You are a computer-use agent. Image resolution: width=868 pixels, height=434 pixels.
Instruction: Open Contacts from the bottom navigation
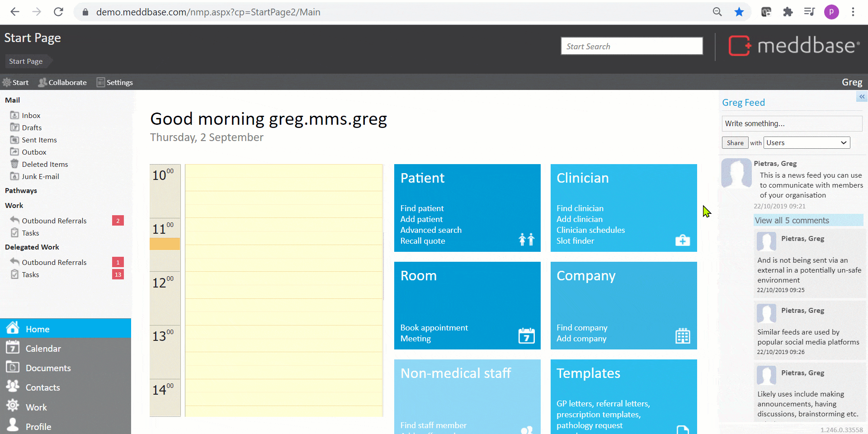point(42,387)
